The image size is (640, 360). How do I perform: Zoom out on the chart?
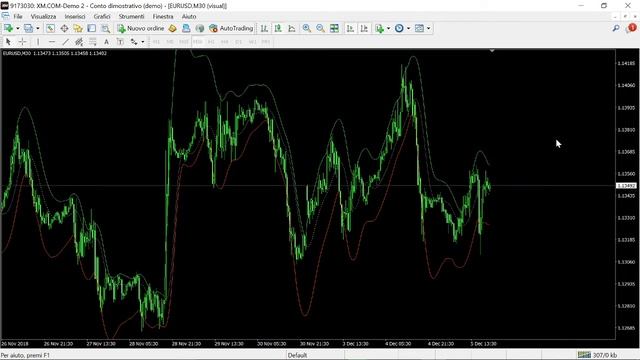[x=320, y=28]
